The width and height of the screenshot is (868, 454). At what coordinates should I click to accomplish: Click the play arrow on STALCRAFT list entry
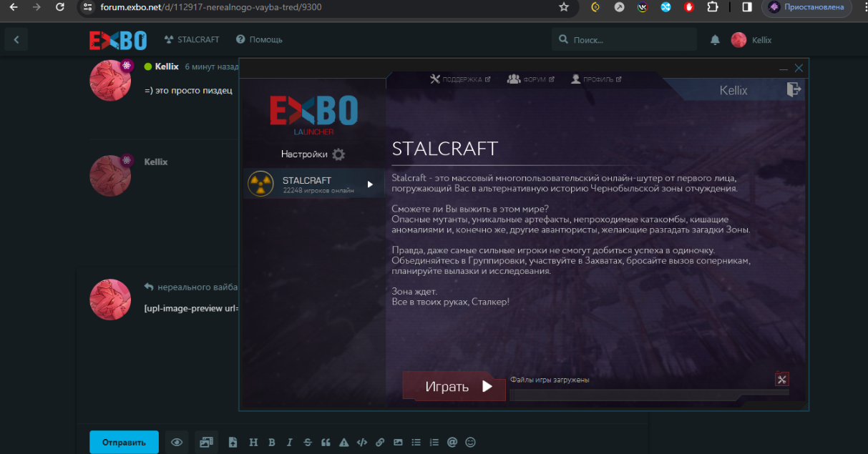tap(370, 184)
